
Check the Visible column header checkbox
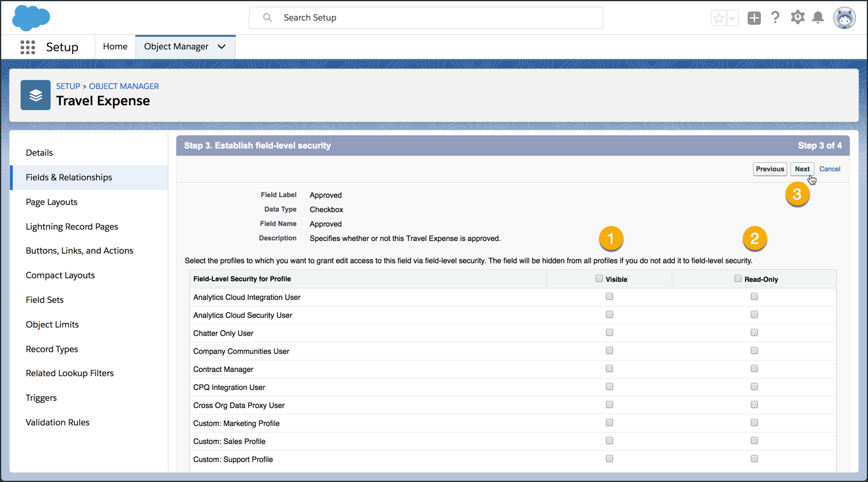click(599, 278)
